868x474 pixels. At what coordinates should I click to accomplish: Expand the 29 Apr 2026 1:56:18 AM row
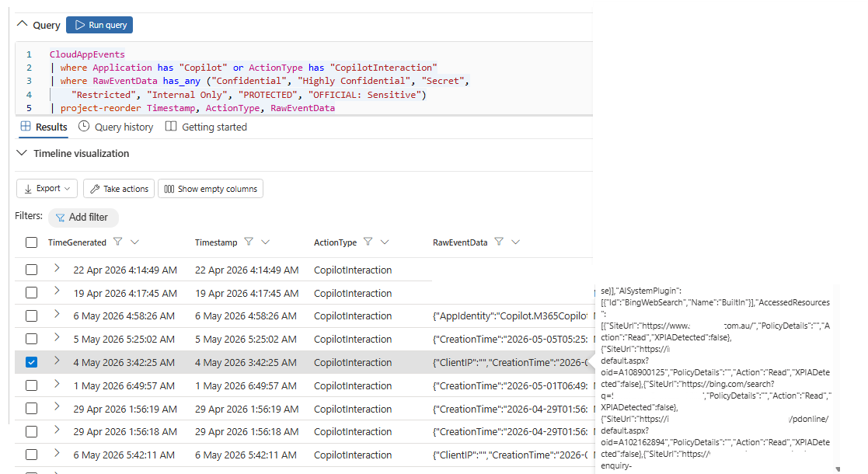pyautogui.click(x=57, y=430)
